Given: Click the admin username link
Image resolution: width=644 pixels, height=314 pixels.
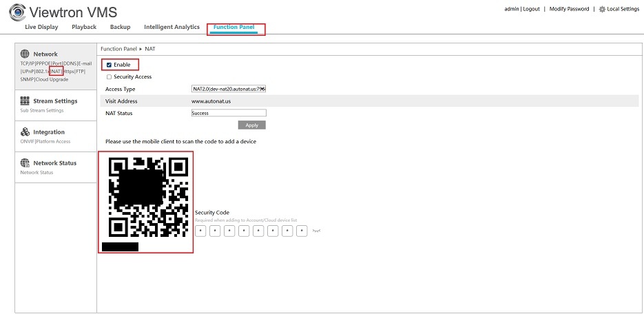Looking at the screenshot, I should [x=512, y=9].
